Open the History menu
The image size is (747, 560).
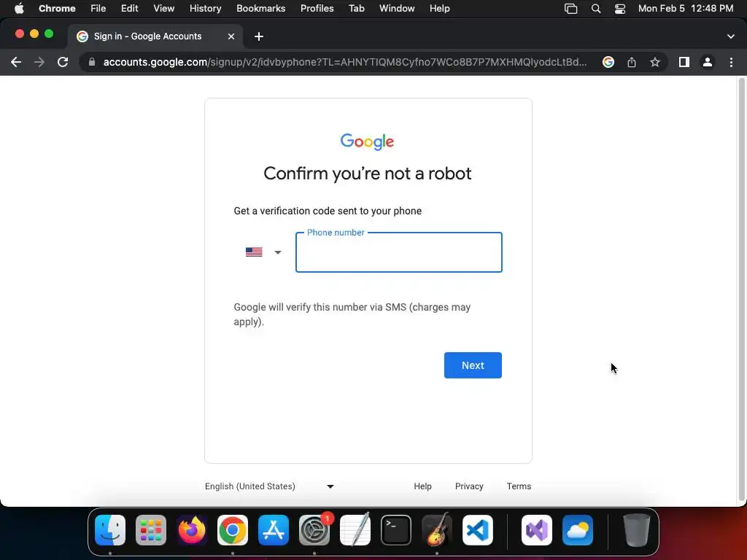coord(205,8)
